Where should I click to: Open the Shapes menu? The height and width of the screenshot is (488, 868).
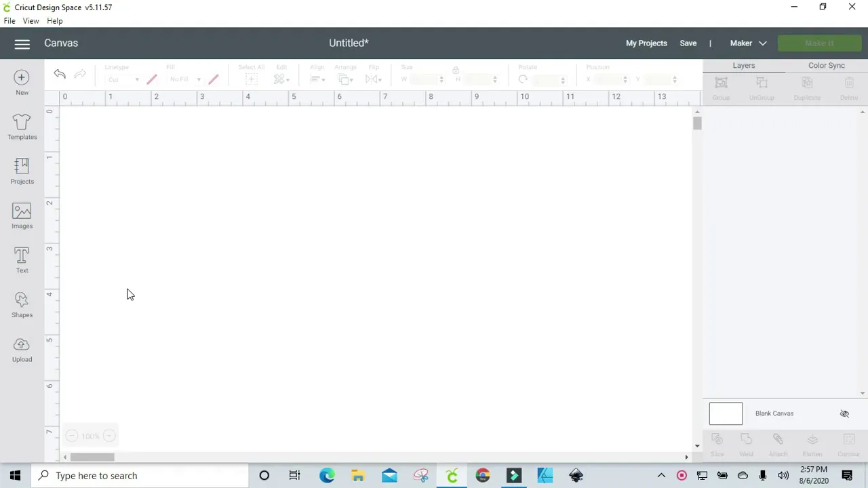tap(22, 305)
